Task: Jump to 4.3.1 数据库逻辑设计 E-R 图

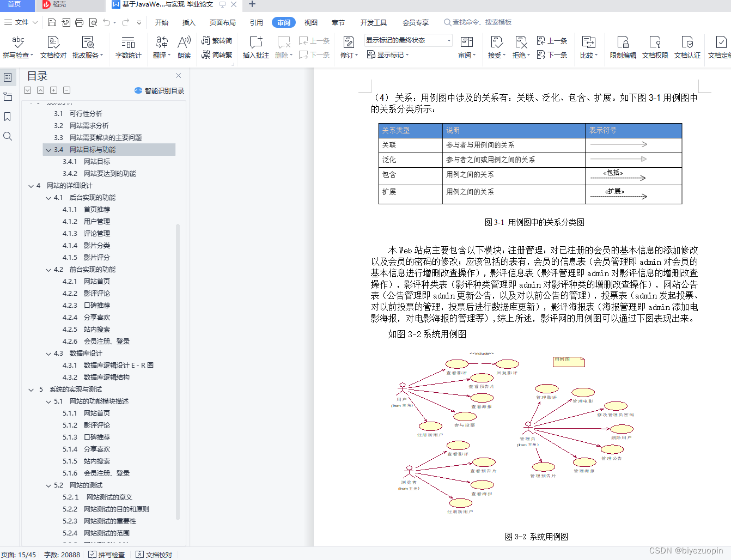Action: pyautogui.click(x=108, y=366)
